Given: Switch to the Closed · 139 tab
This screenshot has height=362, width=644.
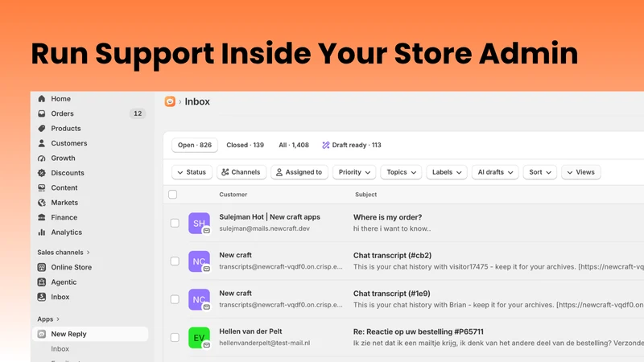Looking at the screenshot, I should point(246,145).
